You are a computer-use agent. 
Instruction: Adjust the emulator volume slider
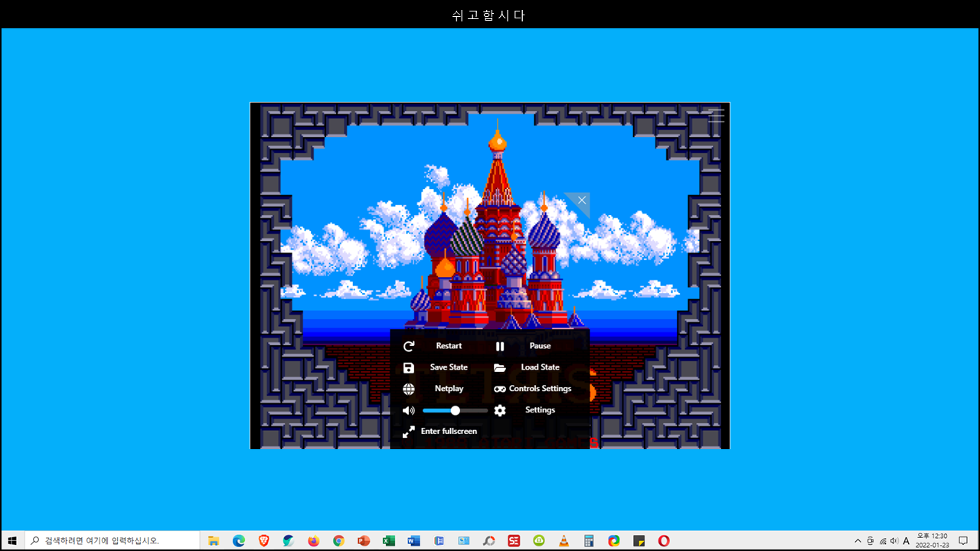[455, 411]
